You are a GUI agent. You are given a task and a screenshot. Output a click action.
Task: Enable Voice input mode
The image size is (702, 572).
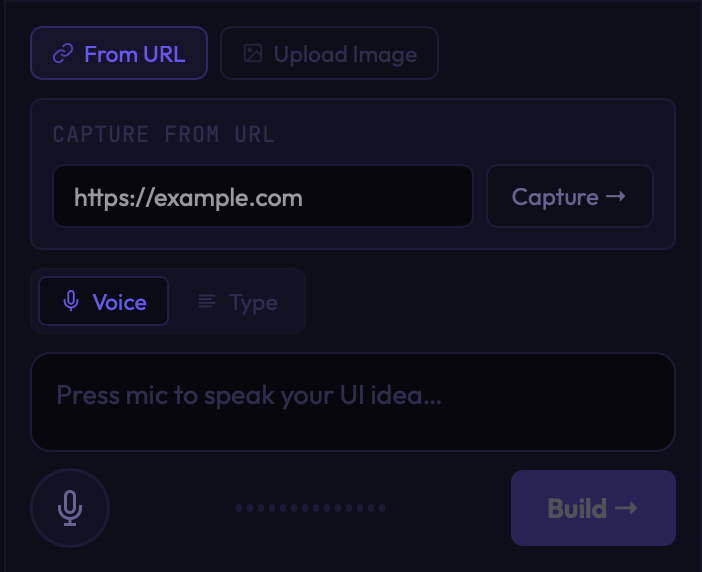point(103,301)
